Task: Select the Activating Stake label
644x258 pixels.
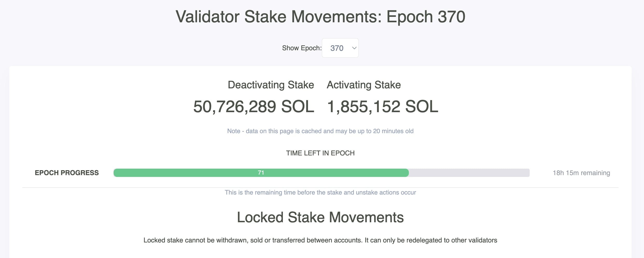Action: tap(363, 85)
